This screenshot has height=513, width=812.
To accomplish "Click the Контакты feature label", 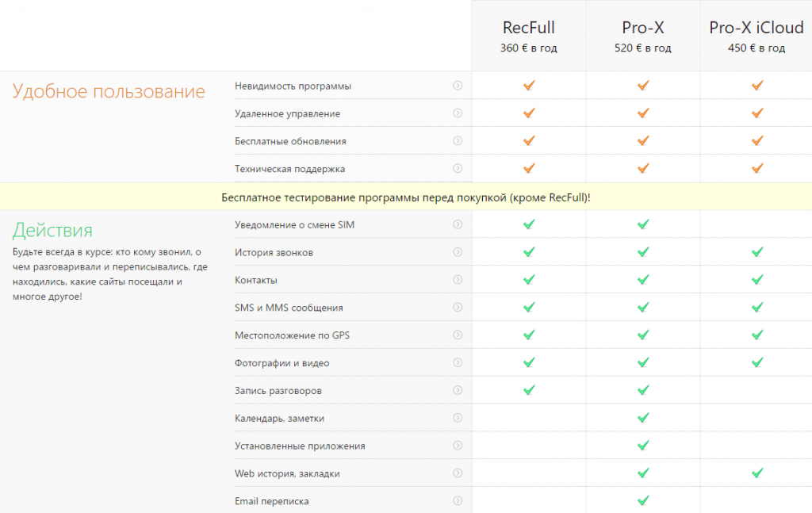I will pos(256,280).
